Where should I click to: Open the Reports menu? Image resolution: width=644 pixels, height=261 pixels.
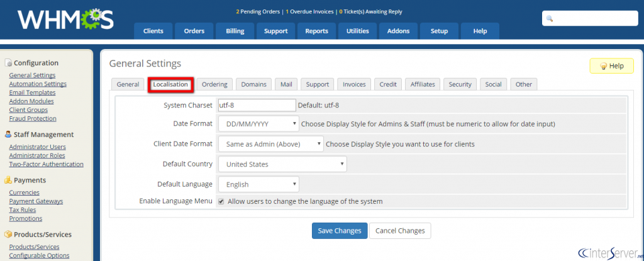317,31
